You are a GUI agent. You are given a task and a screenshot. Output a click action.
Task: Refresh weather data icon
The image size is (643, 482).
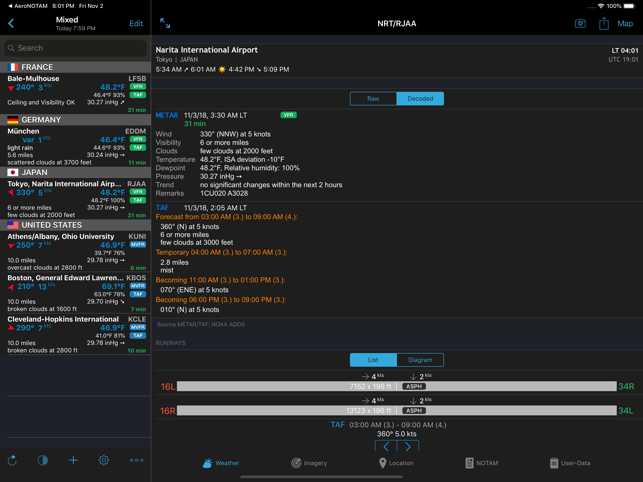12,460
